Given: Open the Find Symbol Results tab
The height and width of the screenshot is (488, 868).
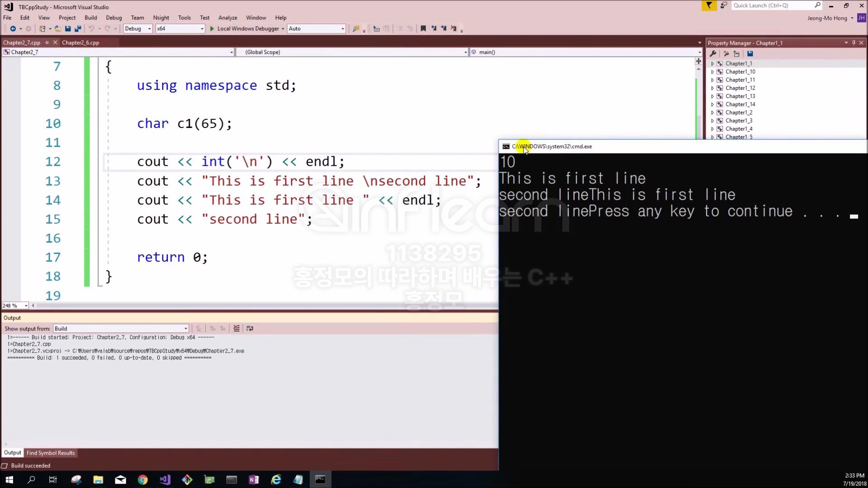Looking at the screenshot, I should [51, 453].
